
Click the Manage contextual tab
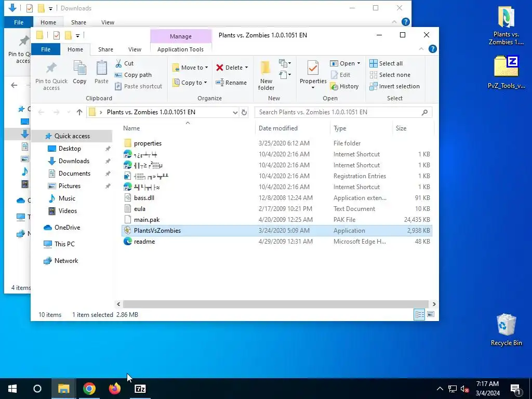click(x=181, y=36)
